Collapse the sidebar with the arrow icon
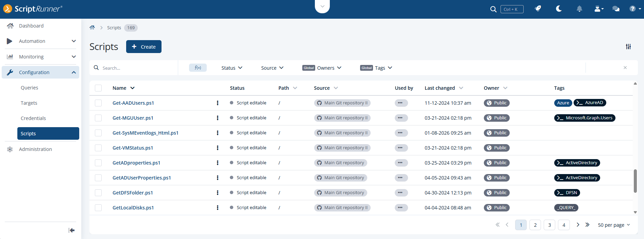The height and width of the screenshot is (239, 644). [x=71, y=231]
